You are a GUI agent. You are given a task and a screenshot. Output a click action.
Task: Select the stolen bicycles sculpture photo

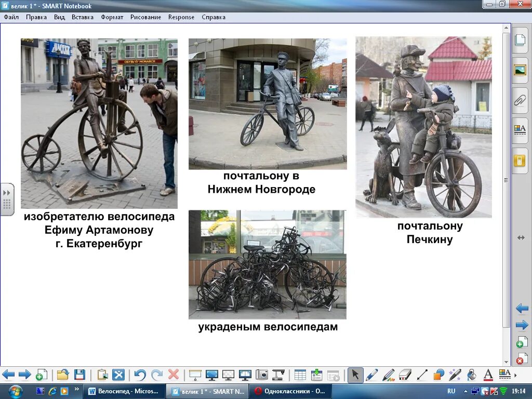[x=268, y=264]
